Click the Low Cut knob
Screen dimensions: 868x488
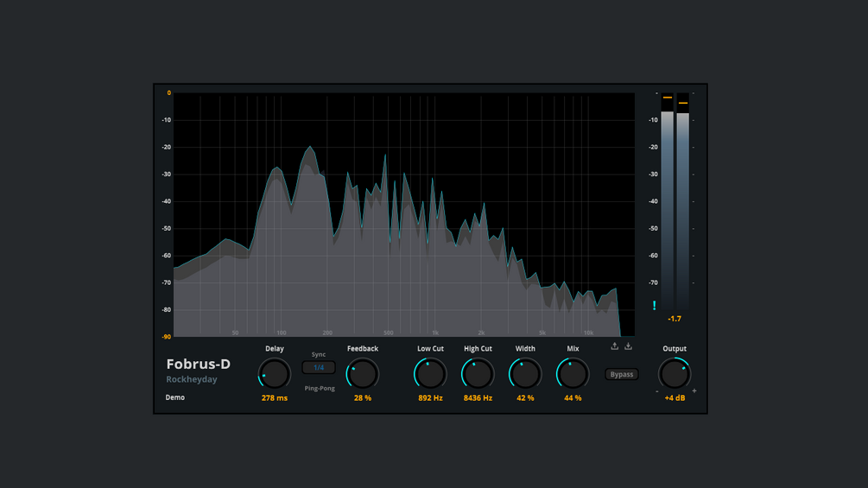[430, 373]
